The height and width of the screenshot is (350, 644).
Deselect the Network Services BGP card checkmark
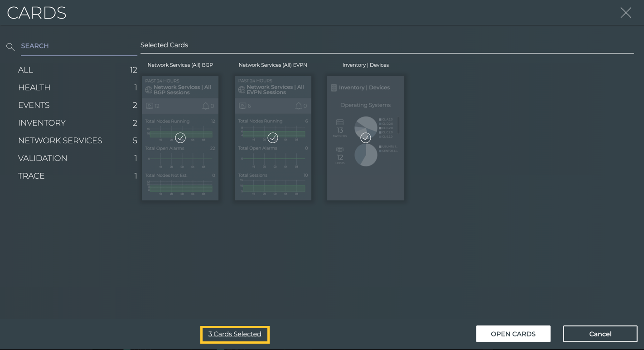[x=180, y=137]
